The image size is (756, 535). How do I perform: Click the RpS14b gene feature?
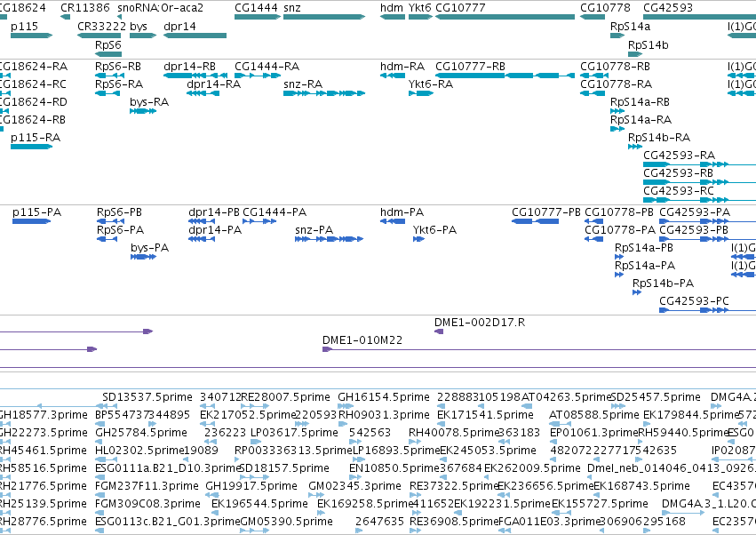[x=635, y=54]
